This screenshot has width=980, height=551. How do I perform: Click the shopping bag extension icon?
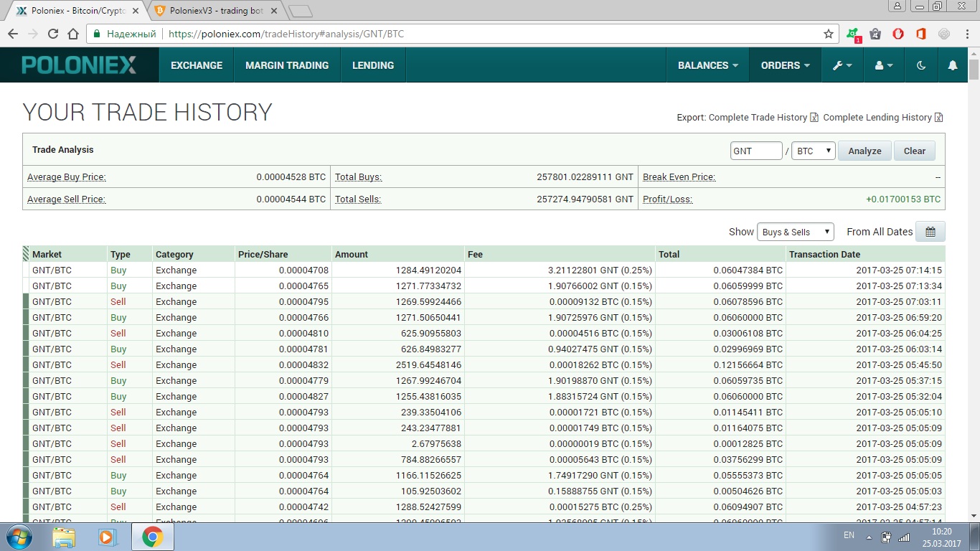click(875, 34)
